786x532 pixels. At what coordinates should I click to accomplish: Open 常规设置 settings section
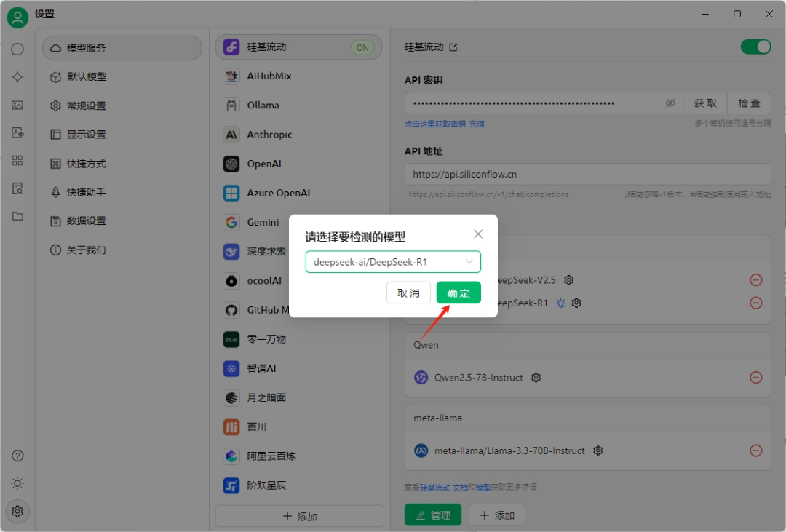pyautogui.click(x=122, y=106)
